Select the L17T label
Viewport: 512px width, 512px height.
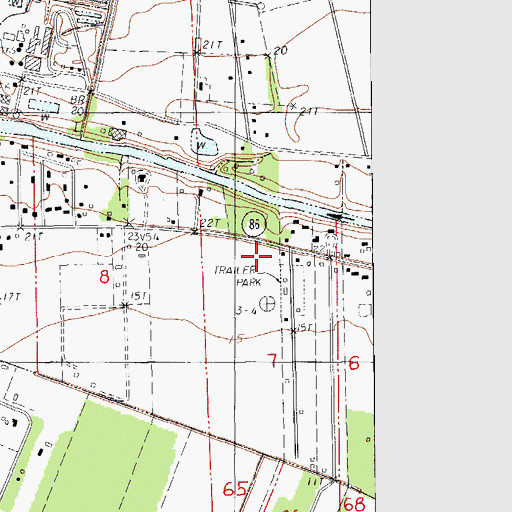tap(11, 296)
